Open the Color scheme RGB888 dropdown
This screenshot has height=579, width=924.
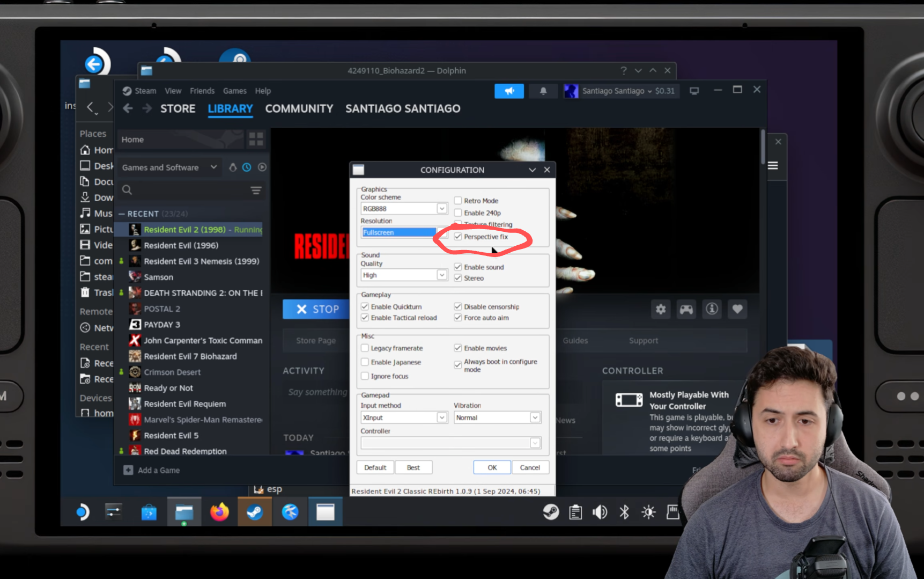pos(404,209)
